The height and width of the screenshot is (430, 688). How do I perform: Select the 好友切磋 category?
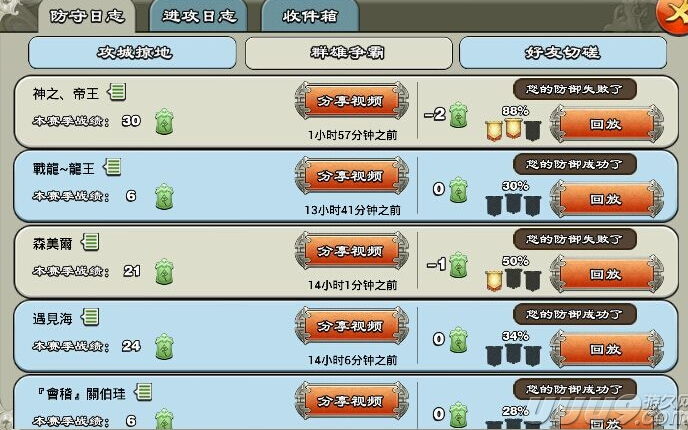click(563, 53)
